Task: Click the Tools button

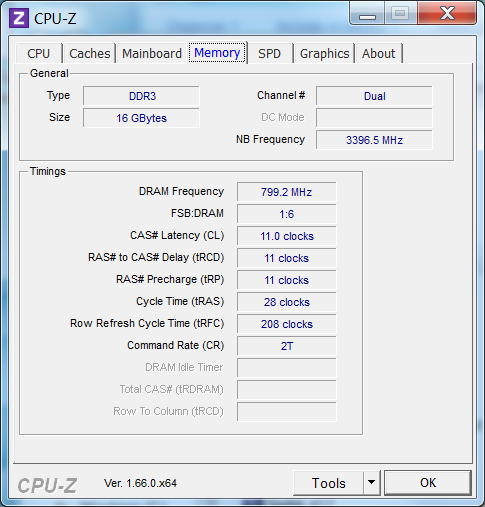Action: (x=329, y=483)
